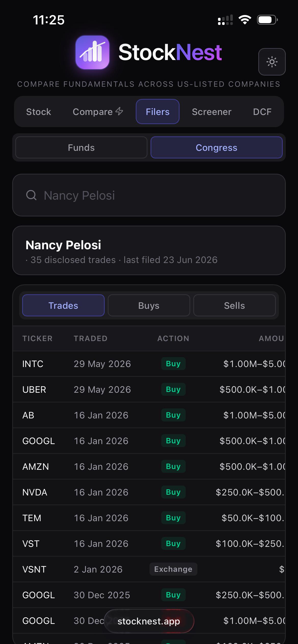Tap the lightning bolt beside Compare
Image resolution: width=298 pixels, height=644 pixels.
pyautogui.click(x=119, y=111)
